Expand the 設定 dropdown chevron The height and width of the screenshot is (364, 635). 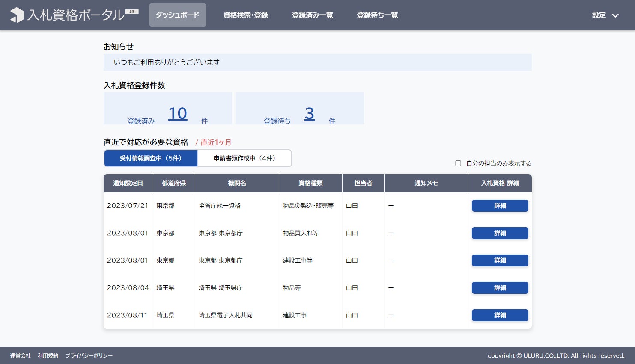(x=615, y=15)
